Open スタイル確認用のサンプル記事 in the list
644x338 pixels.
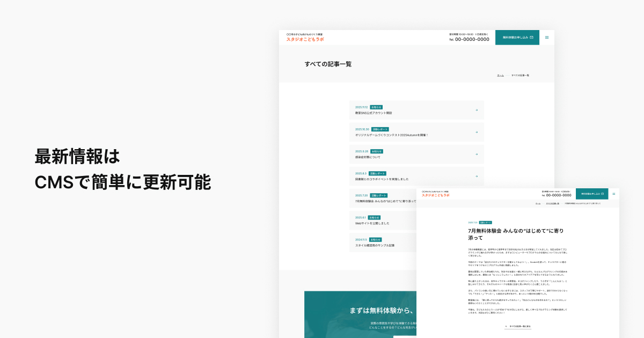click(375, 245)
